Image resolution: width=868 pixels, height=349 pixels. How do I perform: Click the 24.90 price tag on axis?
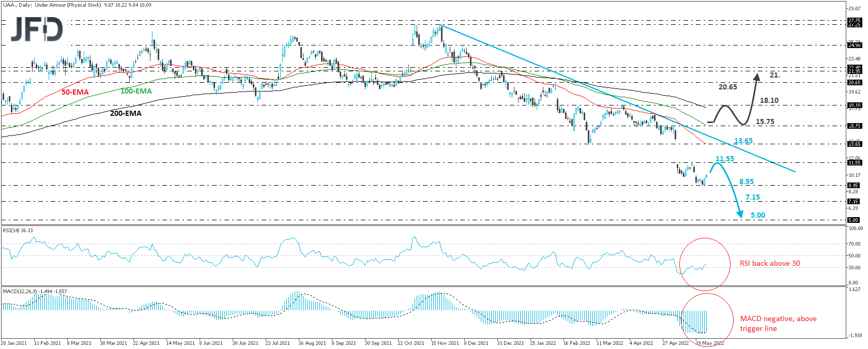[854, 45]
